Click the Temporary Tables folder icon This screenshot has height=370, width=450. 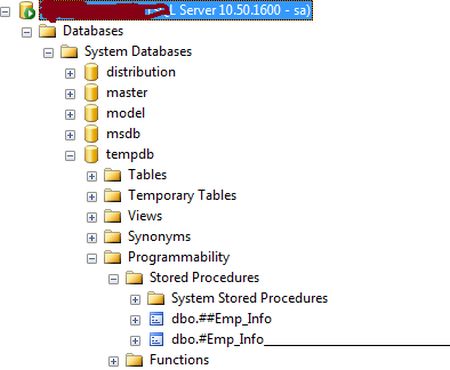112,196
